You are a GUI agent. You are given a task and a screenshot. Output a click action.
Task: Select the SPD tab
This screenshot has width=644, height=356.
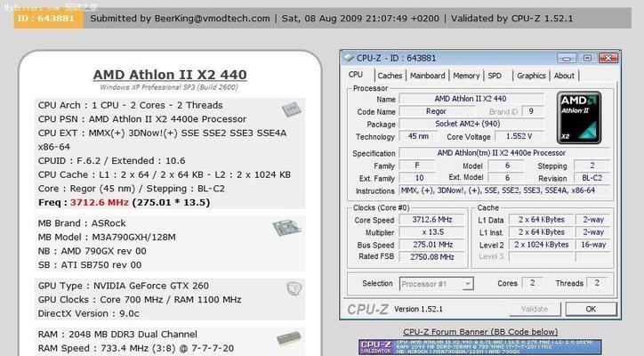pyautogui.click(x=495, y=76)
